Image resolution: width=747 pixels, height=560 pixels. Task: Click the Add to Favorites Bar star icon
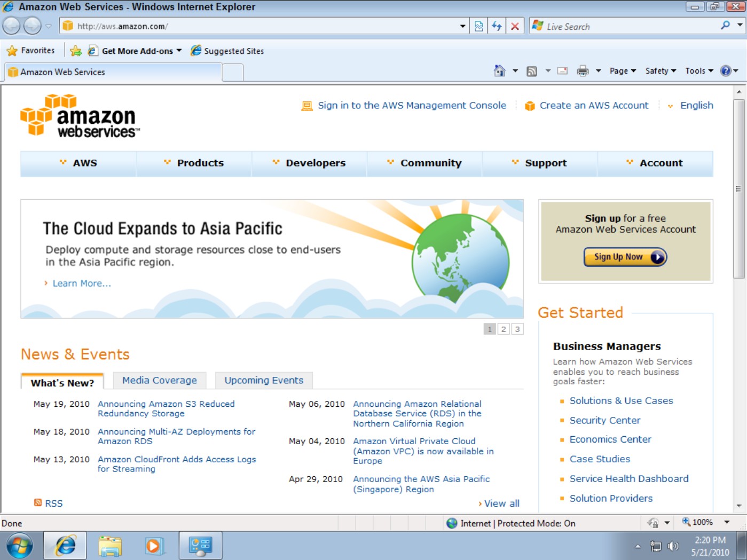pos(76,51)
